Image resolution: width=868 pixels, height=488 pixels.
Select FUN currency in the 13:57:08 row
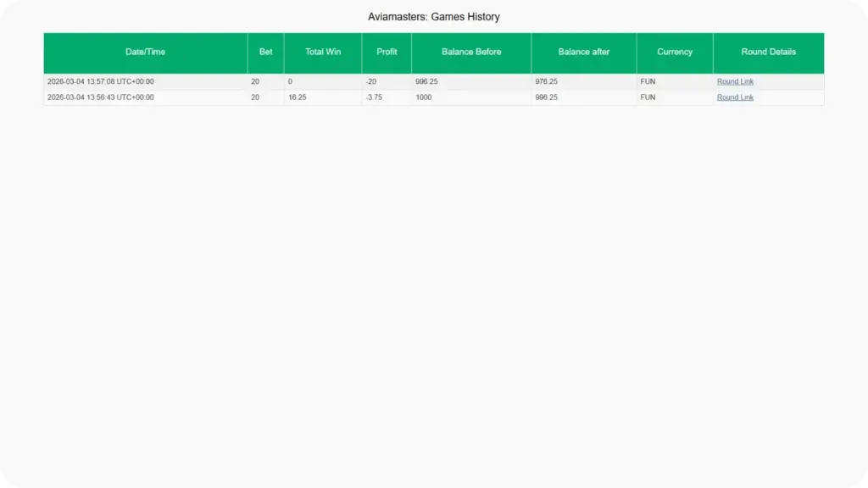tap(648, 81)
